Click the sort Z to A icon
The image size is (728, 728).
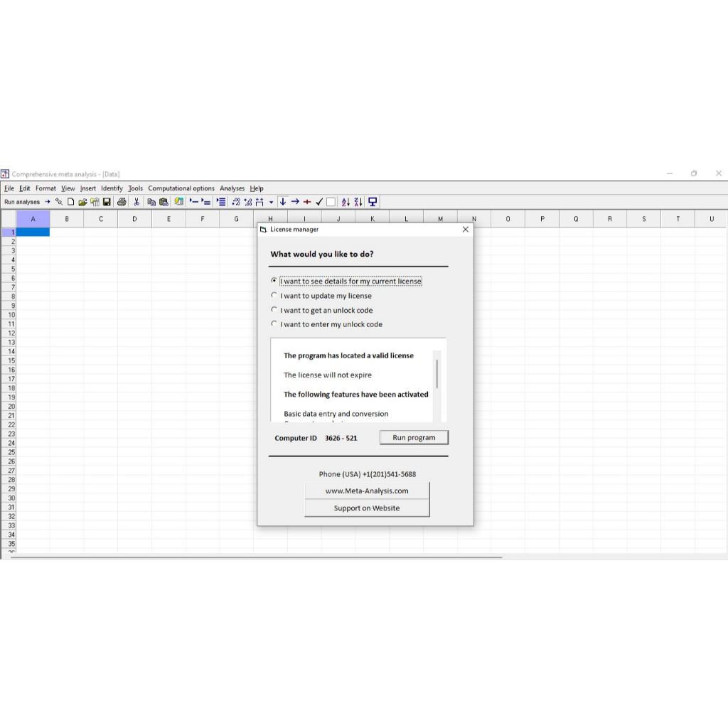358,202
